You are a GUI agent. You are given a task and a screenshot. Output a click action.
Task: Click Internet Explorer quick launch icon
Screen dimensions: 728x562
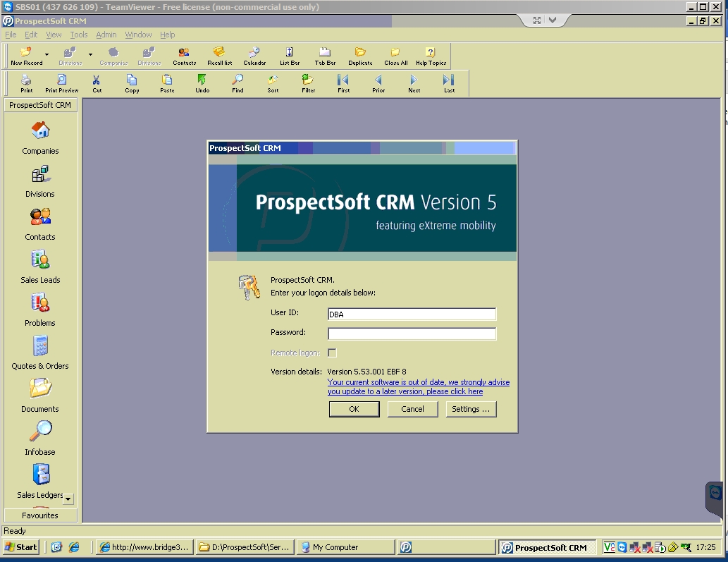pos(74,547)
